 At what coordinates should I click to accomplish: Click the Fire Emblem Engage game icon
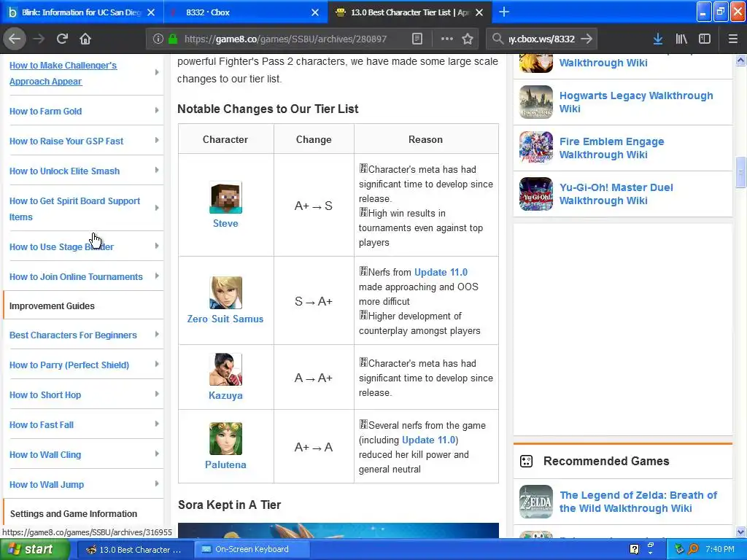point(536,147)
